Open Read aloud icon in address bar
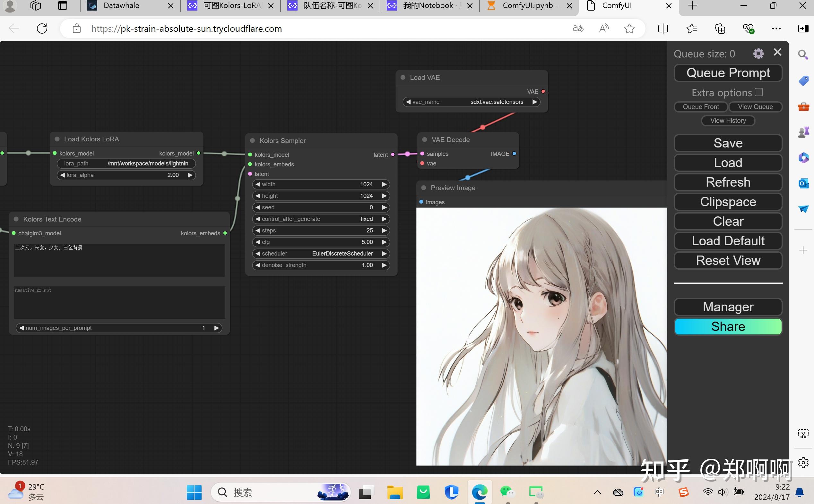This screenshot has height=504, width=814. (x=604, y=29)
